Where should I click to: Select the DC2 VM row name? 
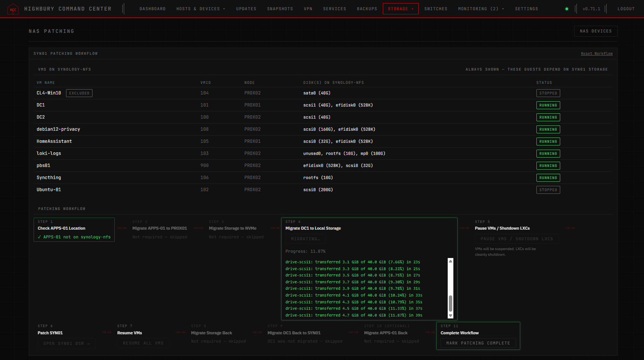click(41, 117)
